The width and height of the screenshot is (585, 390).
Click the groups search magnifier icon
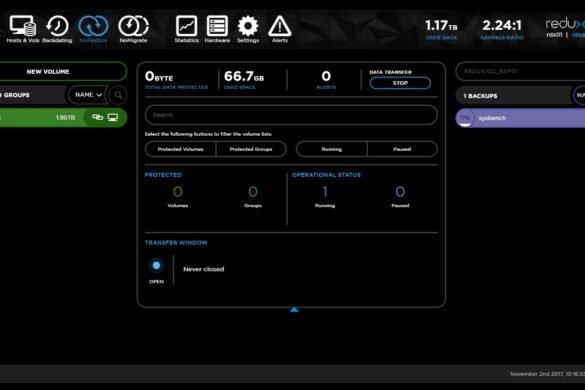[118, 95]
